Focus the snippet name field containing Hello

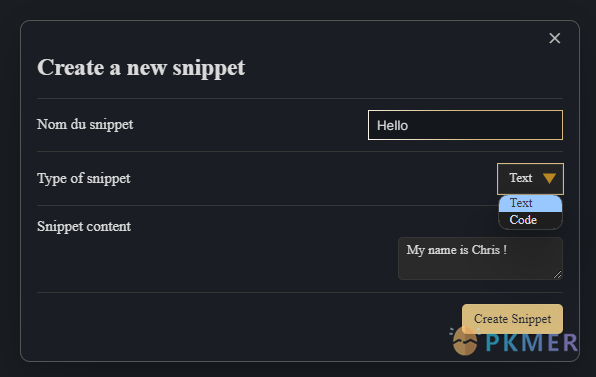coord(465,125)
